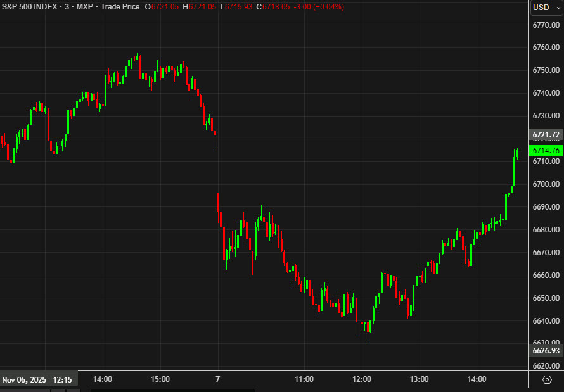Viewport: 564px width, 392px height.
Task: Click the 15:00 time axis label
Action: pos(160,379)
